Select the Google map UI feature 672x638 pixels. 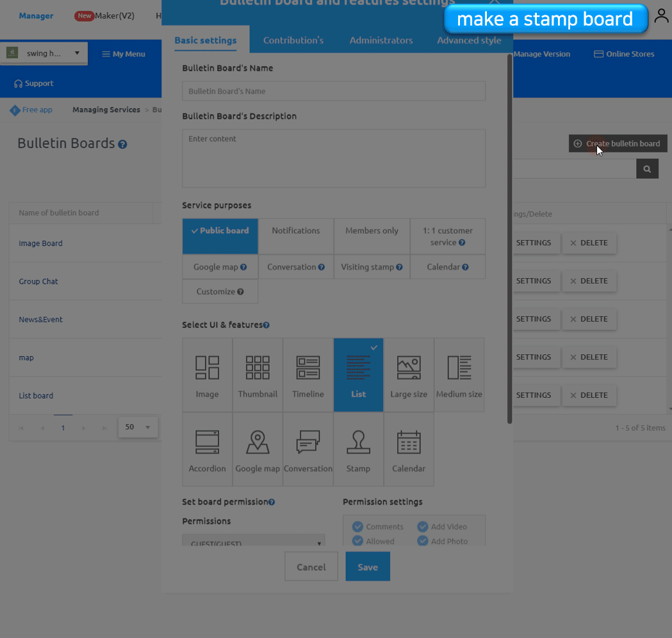coord(258,448)
